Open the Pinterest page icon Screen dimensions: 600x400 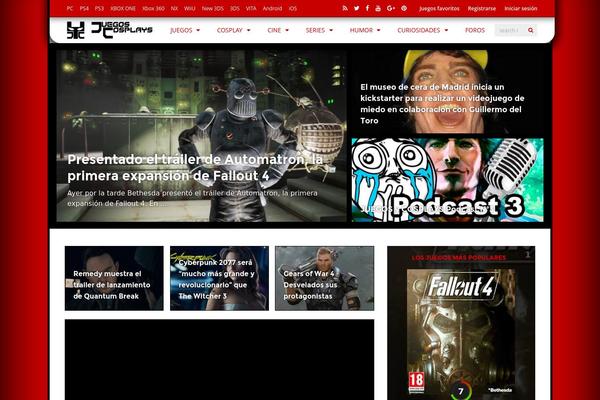click(404, 8)
